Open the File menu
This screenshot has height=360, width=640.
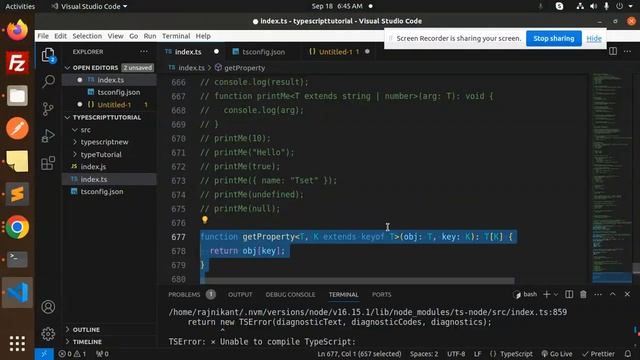43,36
